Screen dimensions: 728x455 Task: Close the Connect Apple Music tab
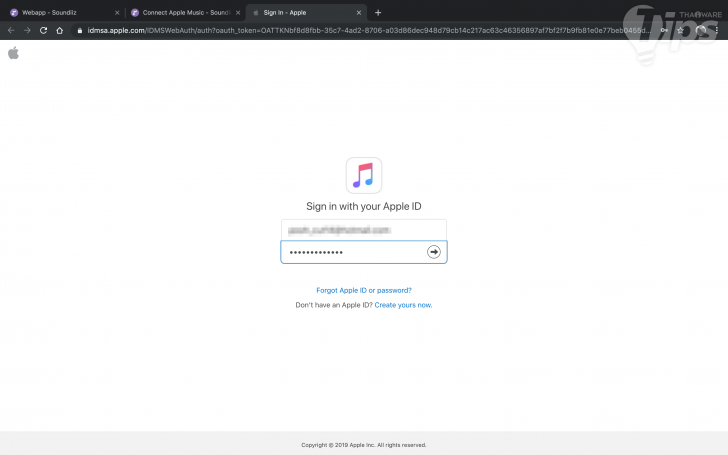tap(238, 13)
